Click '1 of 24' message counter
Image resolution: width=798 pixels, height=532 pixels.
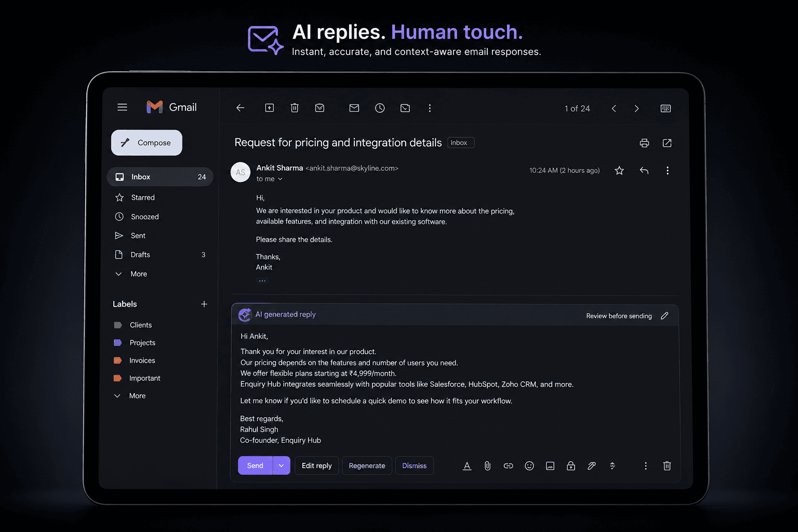coord(577,109)
